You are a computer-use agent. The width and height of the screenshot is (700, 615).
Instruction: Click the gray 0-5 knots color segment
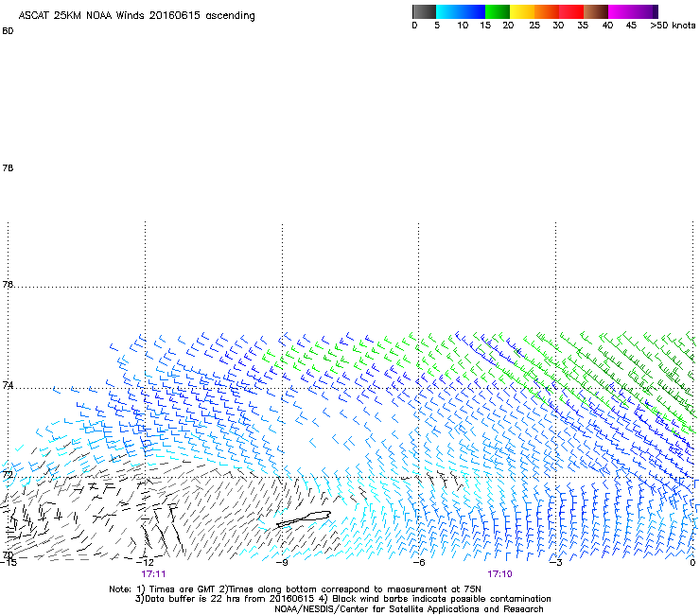pos(424,11)
